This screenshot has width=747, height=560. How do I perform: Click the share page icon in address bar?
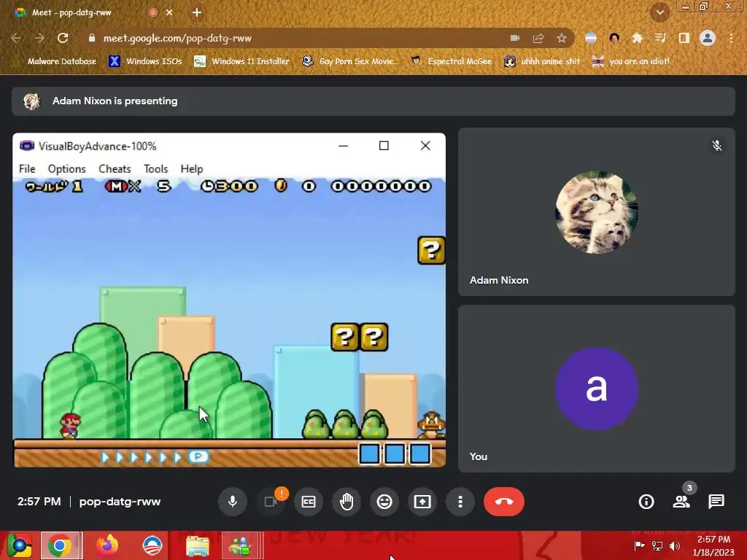[538, 38]
